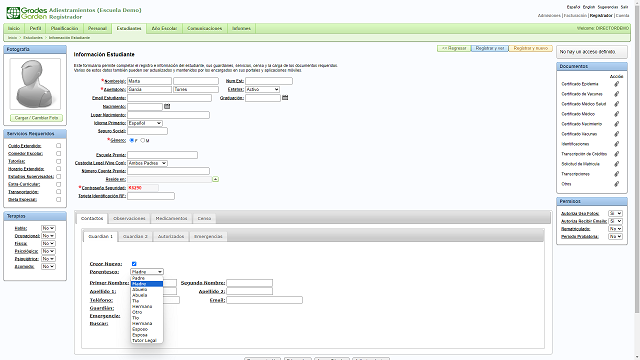Click Cargar / Cambiar Foto button
This screenshot has height=360, width=640.
tap(36, 118)
